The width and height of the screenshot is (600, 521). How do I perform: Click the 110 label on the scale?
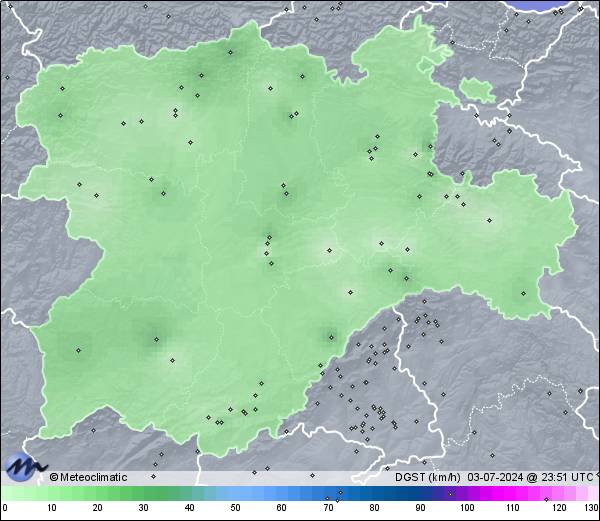[x=513, y=508]
